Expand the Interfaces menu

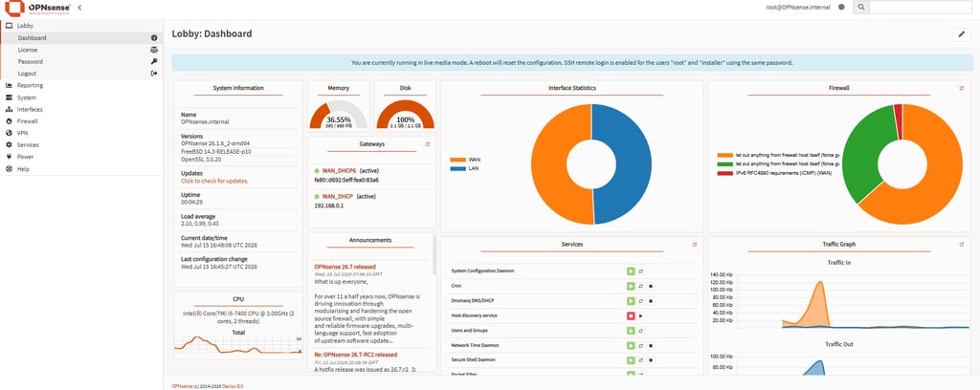click(x=81, y=110)
